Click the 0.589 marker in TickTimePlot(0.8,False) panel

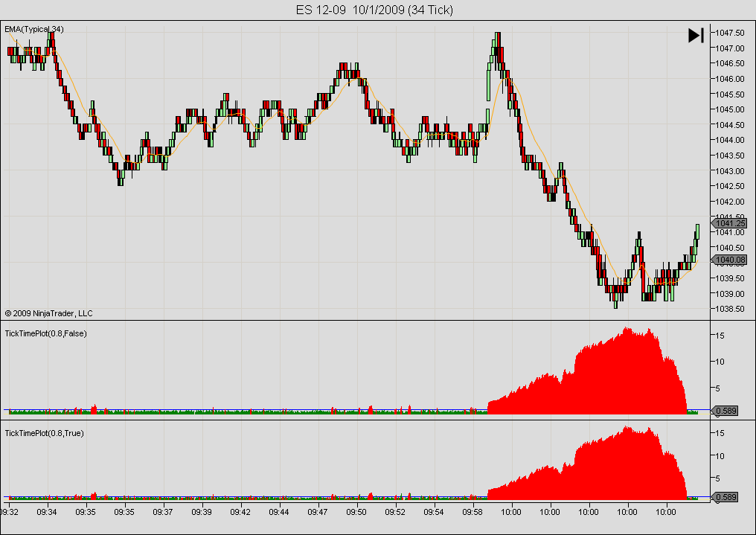[x=725, y=411]
